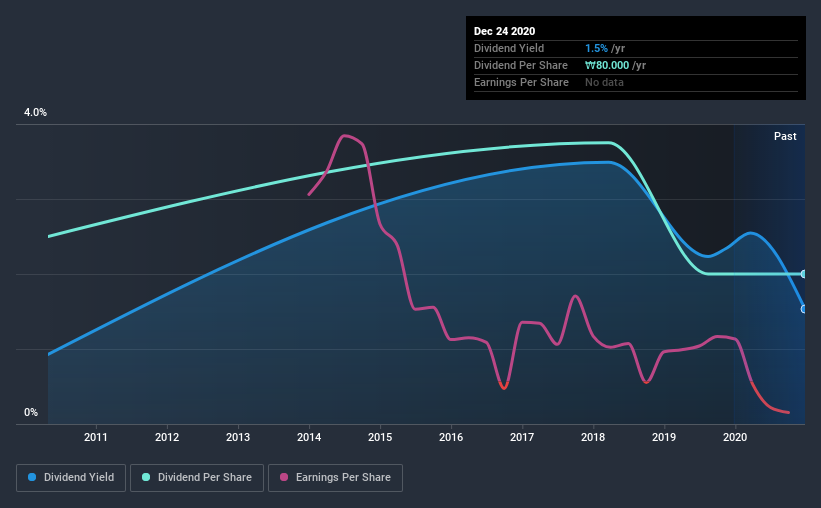Image resolution: width=821 pixels, height=508 pixels.
Task: Click the blue Dividend Yield endpoint marker
Action: tap(803, 309)
